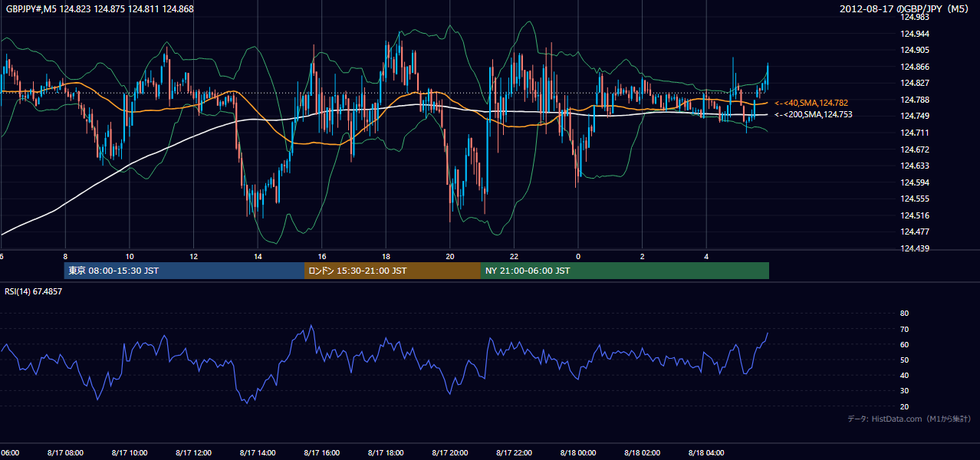Click the 8/17 08:00 time label

pyautogui.click(x=65, y=453)
